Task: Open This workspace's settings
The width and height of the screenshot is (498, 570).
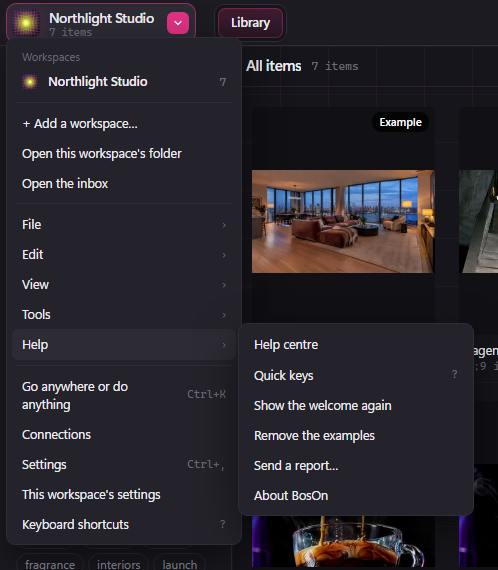Action: [x=124, y=495]
